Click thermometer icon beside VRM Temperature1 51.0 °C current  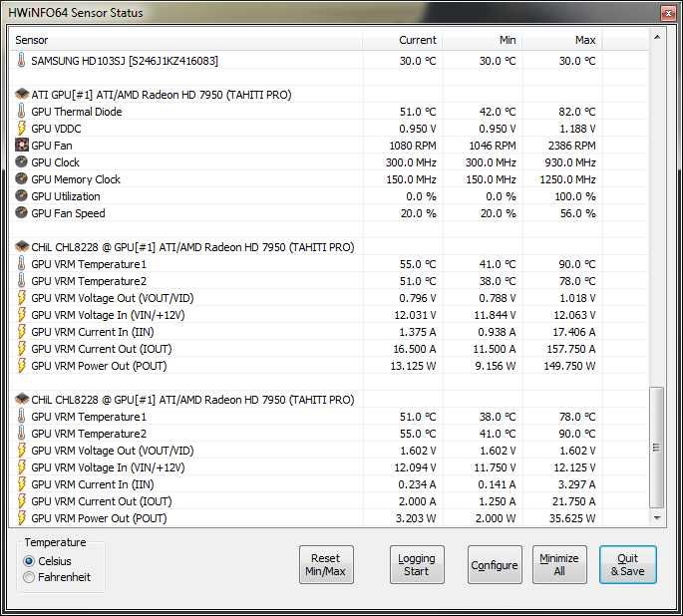pyautogui.click(x=21, y=417)
